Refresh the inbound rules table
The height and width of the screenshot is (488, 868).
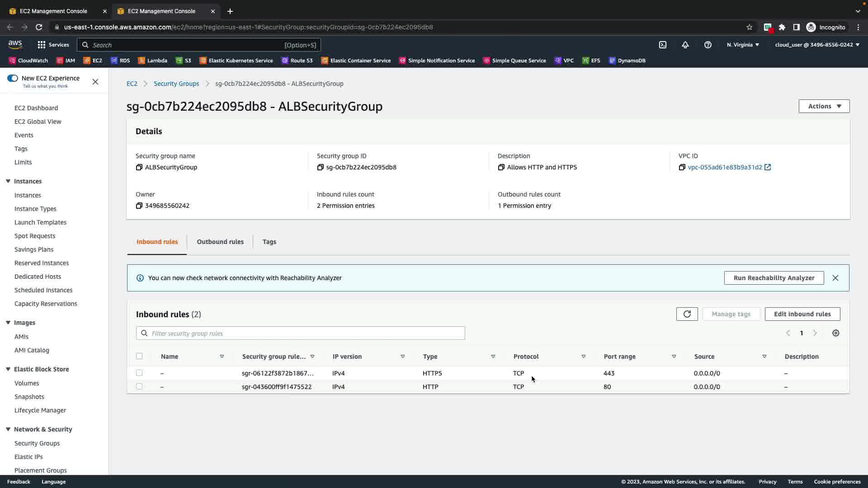click(x=687, y=314)
